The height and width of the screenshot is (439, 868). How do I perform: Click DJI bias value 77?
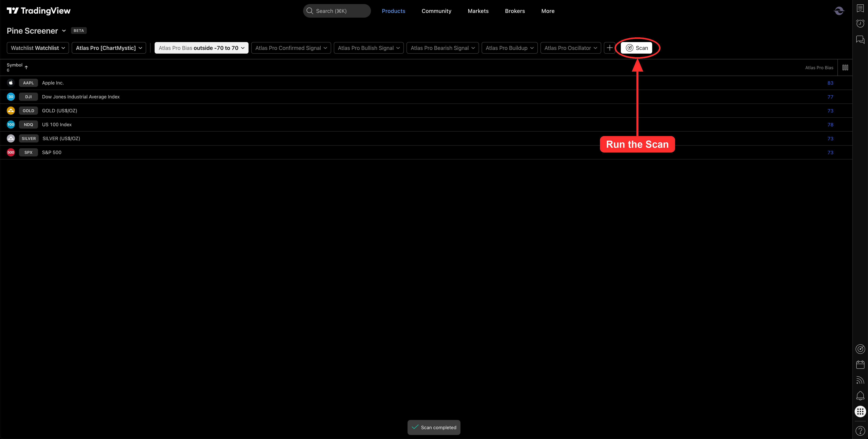click(830, 97)
